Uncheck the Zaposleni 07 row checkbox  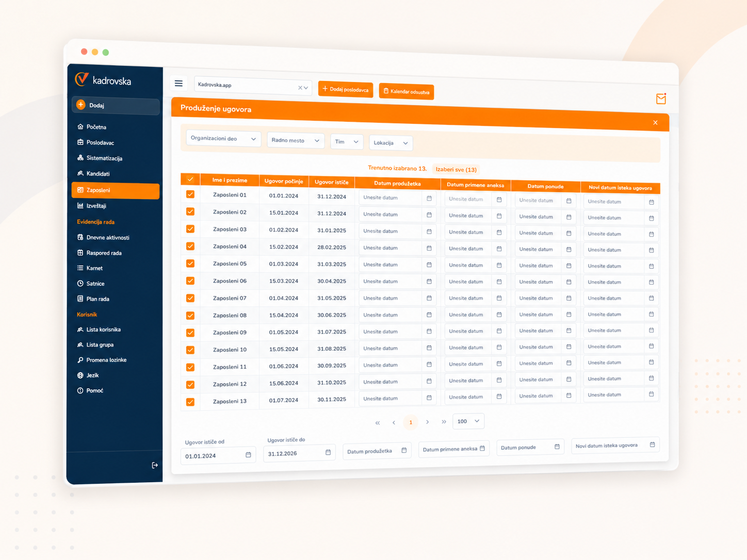pos(190,298)
